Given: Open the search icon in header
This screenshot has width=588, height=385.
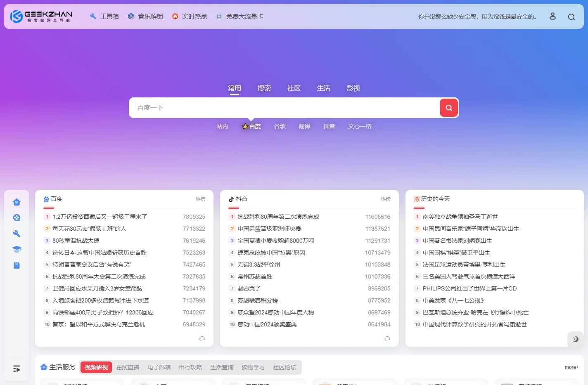Looking at the screenshot, I should pos(571,17).
